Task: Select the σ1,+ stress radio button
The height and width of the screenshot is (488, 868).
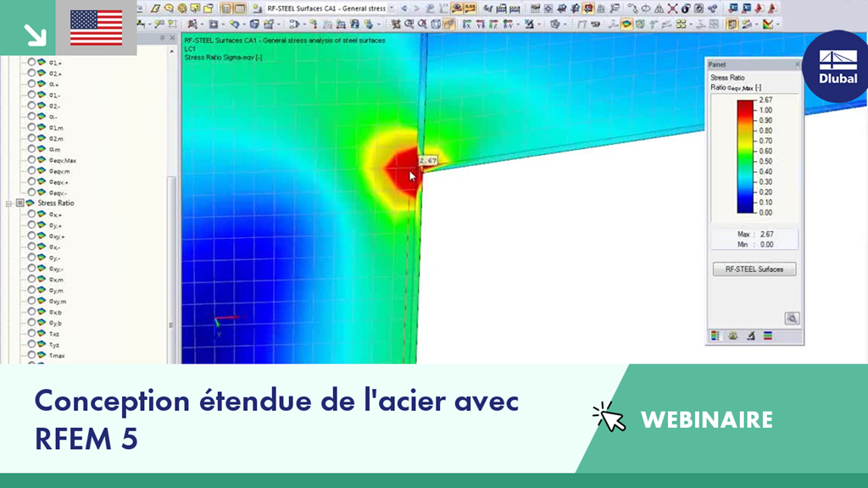Action: click(x=31, y=63)
